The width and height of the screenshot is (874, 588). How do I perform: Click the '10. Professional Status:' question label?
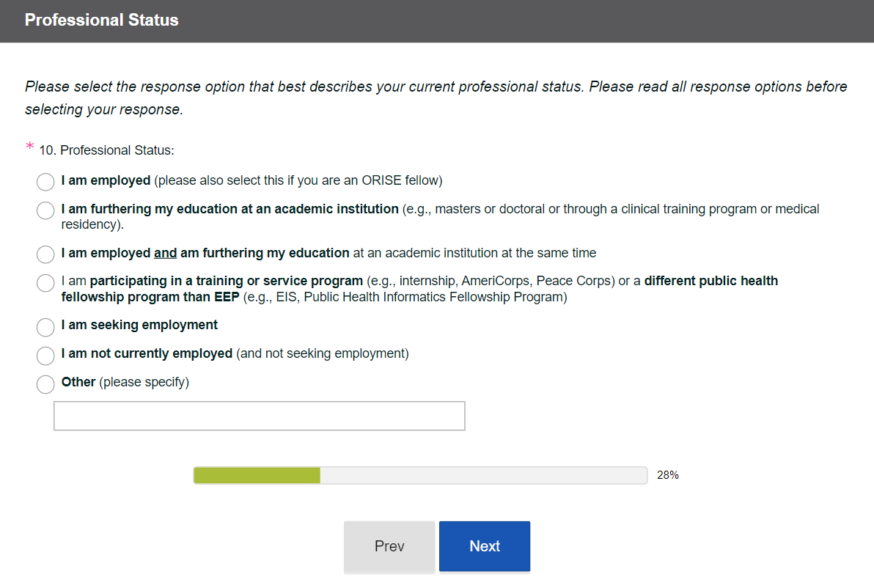[x=106, y=150]
